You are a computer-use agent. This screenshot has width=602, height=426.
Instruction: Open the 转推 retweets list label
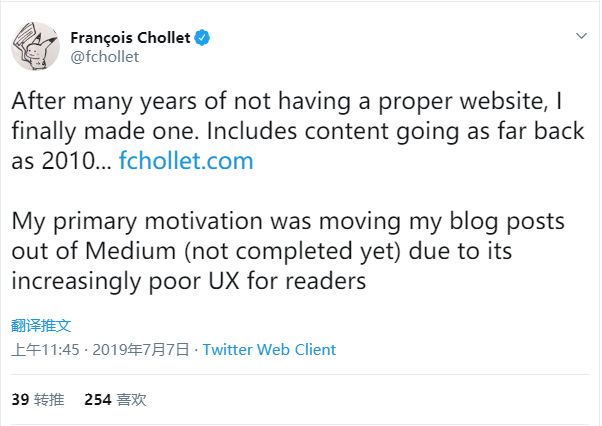pos(49,400)
